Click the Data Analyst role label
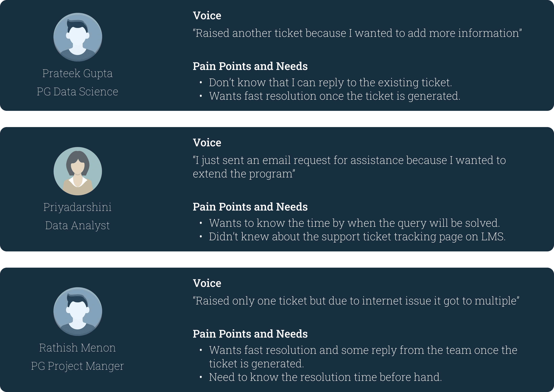 (x=78, y=225)
